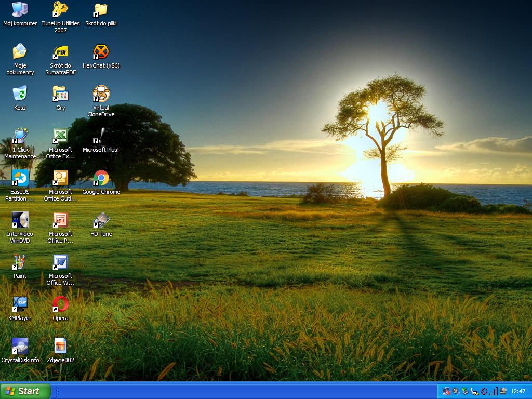Open the Start menu

[25, 391]
